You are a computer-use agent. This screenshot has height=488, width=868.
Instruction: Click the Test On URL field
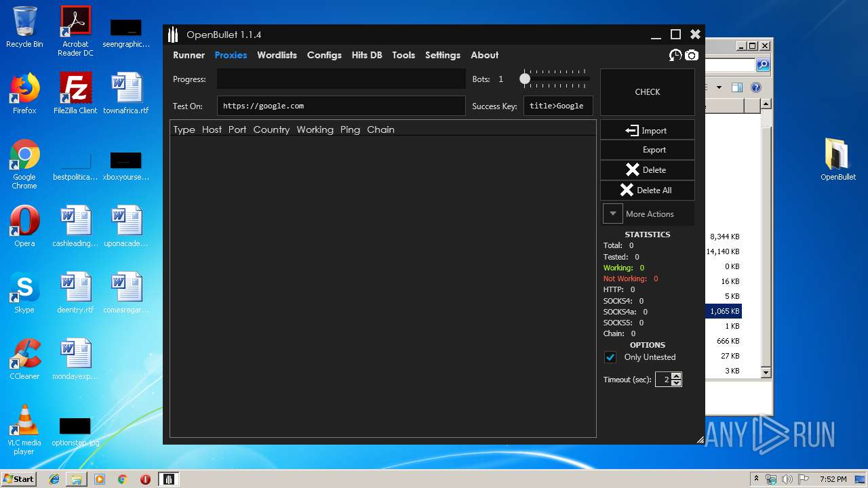click(341, 106)
